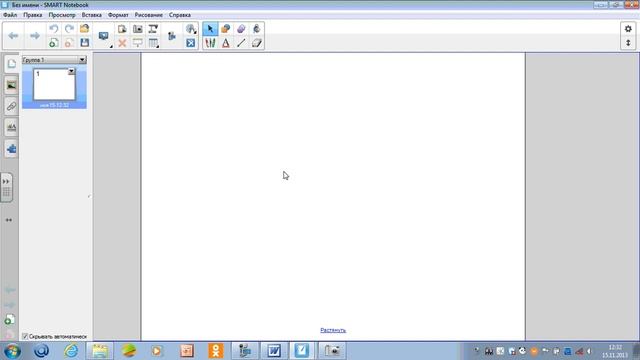Screen dimensions: 640x360
Task: Open page 1 thumbnail menu arrow
Action: tap(71, 71)
